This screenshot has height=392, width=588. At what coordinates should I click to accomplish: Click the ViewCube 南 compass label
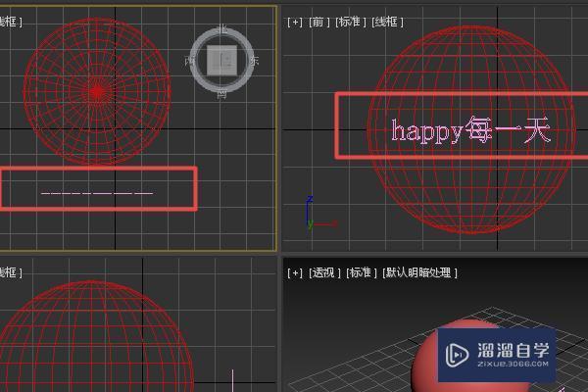[222, 94]
